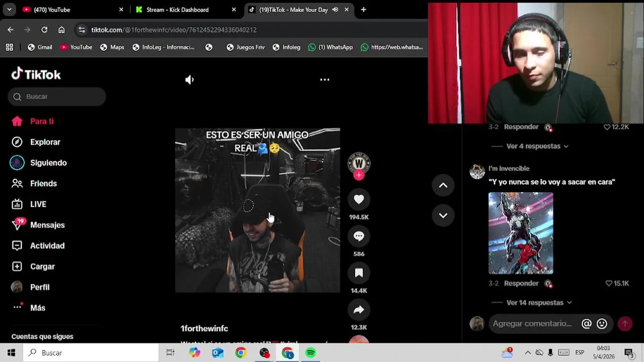
Task: Open the video three-dots options menu
Action: (x=325, y=79)
